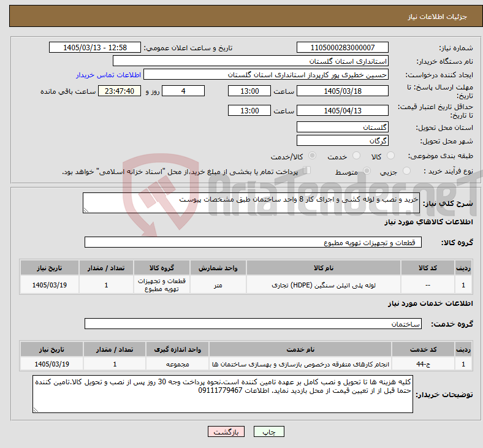Viewport: 483px width, 448px height.
Task: Open اطلاعات تماس خریدار link
Action: coord(108,75)
